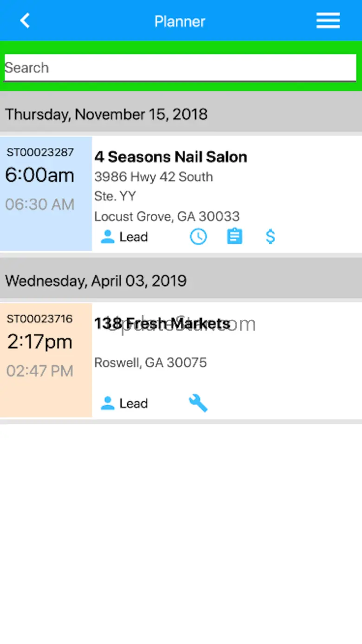Click the clock icon for 4 Seasons

tap(198, 237)
